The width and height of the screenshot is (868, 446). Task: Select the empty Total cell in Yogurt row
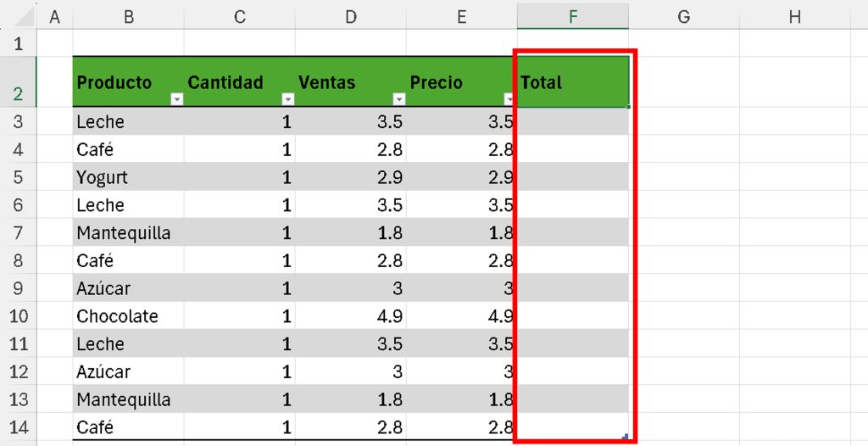click(572, 177)
